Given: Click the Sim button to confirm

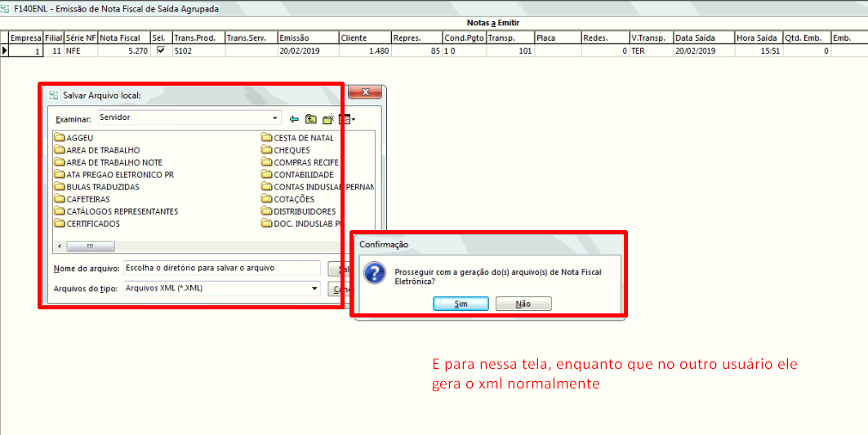Looking at the screenshot, I should tap(461, 304).
